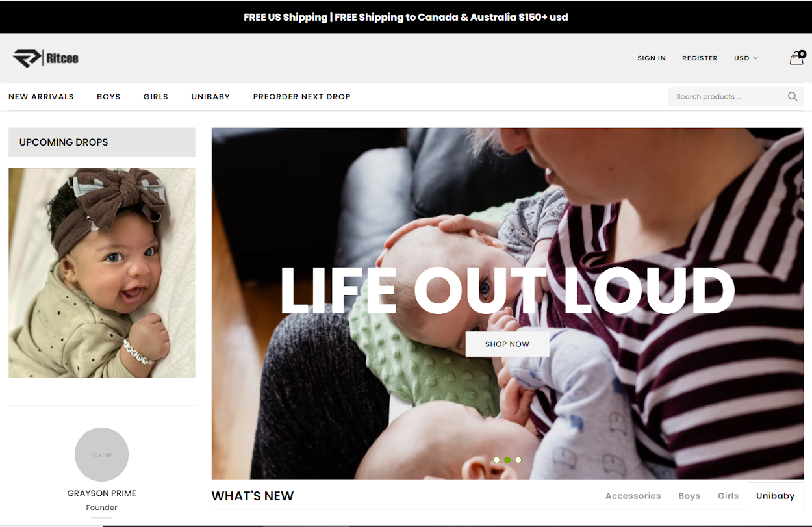Select the Unibaby tab in What's New
Viewport: 812px width, 527px height.
pos(776,496)
